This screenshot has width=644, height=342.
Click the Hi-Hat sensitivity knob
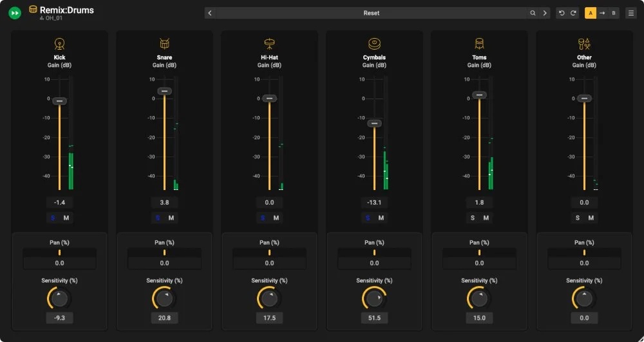269,298
